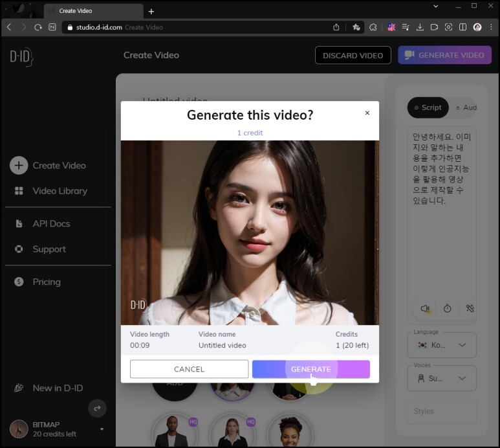Viewport: 500px width, 448px height.
Task: Open the Voices dropdown
Action: (442, 379)
